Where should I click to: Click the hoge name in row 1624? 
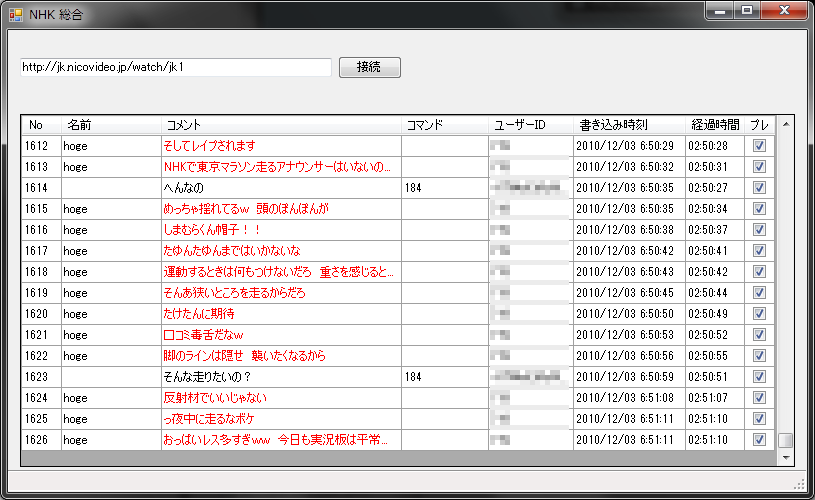click(x=75, y=398)
